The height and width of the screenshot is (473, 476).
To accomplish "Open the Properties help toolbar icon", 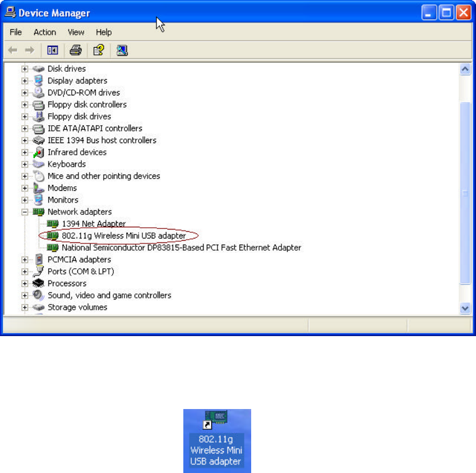I will click(x=99, y=50).
